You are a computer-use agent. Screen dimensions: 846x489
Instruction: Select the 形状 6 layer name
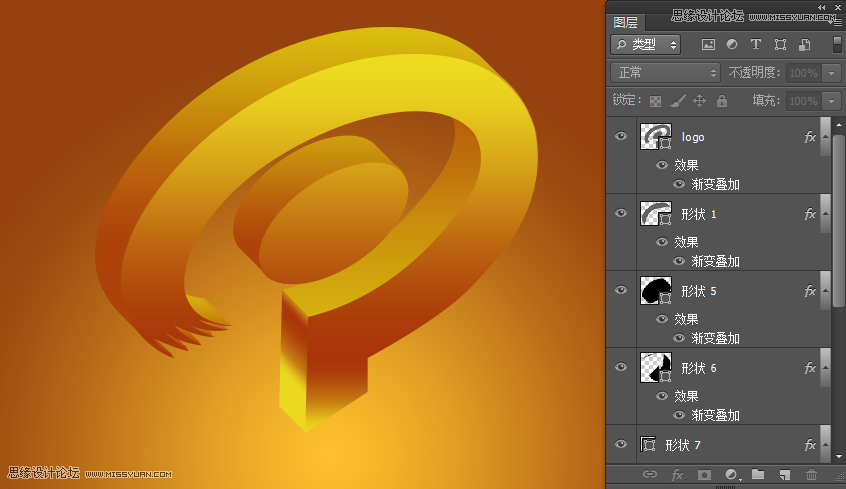click(x=699, y=368)
